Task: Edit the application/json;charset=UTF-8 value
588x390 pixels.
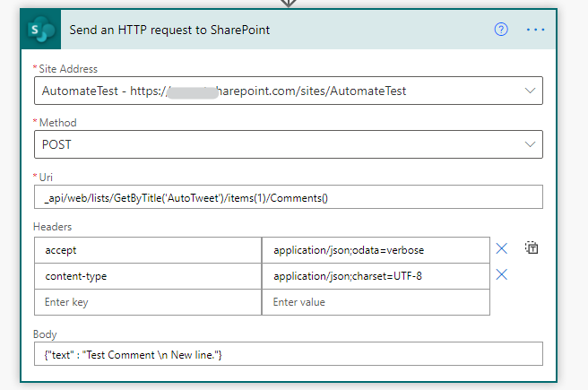Action: pyautogui.click(x=376, y=276)
